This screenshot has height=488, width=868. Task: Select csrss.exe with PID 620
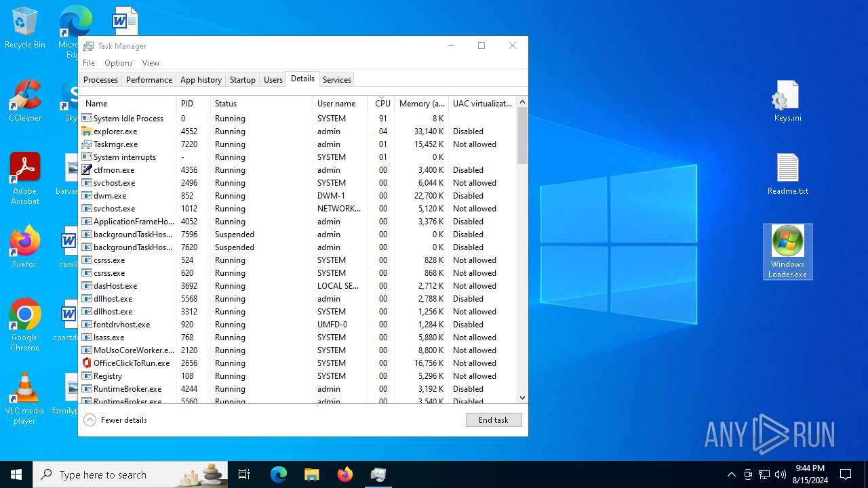[298, 273]
